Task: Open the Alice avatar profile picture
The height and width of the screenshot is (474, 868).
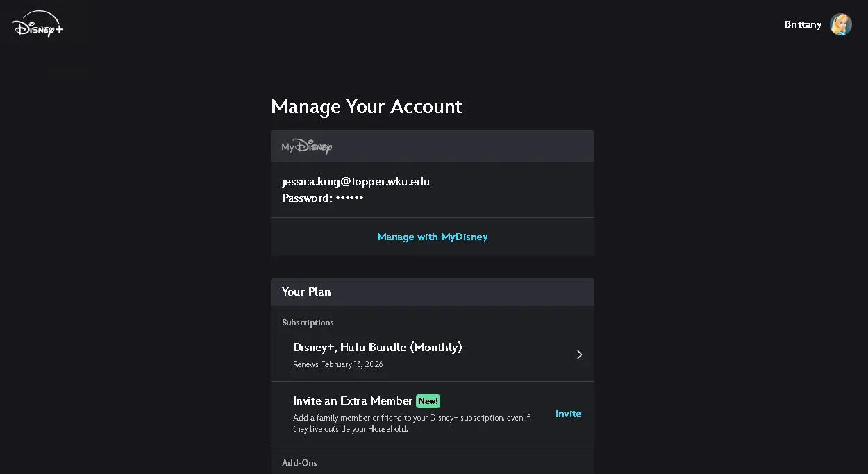Action: point(841,24)
